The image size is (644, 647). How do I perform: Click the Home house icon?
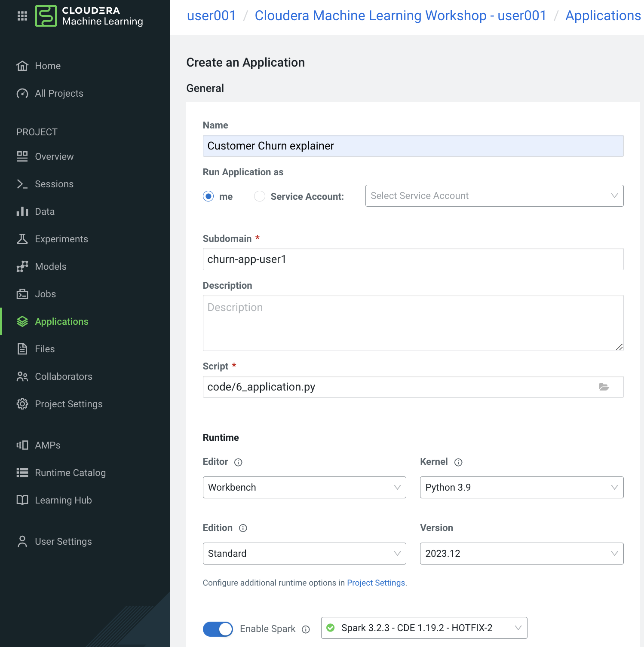click(x=22, y=66)
